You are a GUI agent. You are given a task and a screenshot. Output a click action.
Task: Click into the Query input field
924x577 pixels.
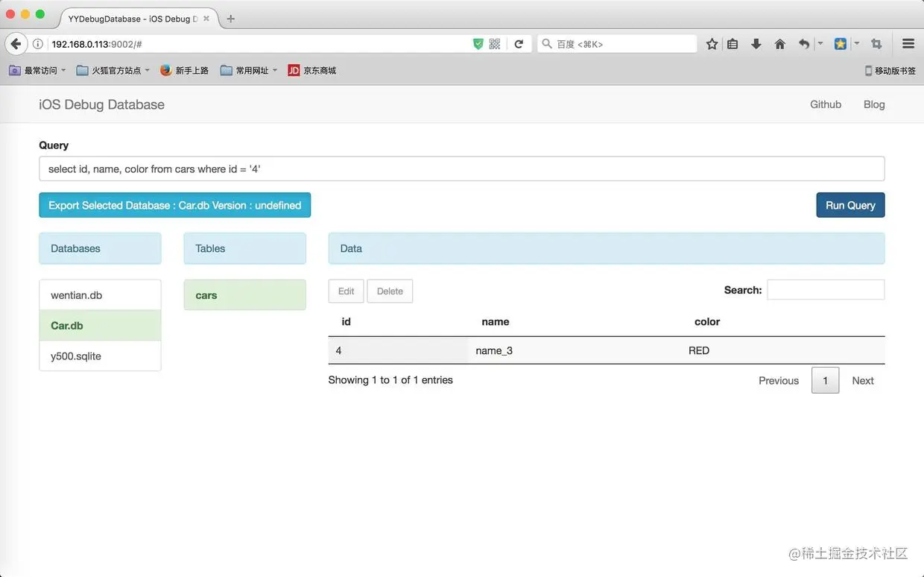click(462, 168)
